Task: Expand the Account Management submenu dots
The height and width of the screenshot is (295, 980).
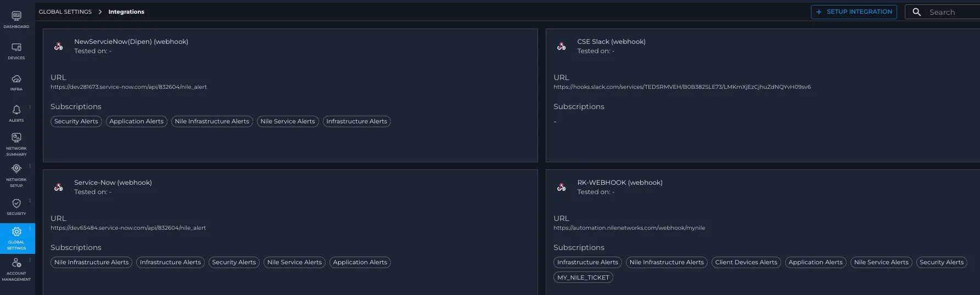Action: point(30,260)
